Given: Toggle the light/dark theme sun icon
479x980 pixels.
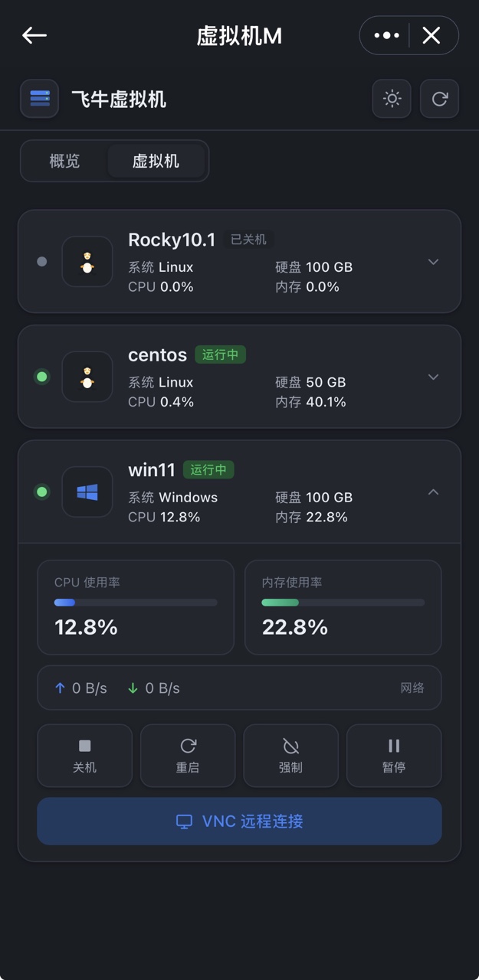Looking at the screenshot, I should click(x=392, y=99).
